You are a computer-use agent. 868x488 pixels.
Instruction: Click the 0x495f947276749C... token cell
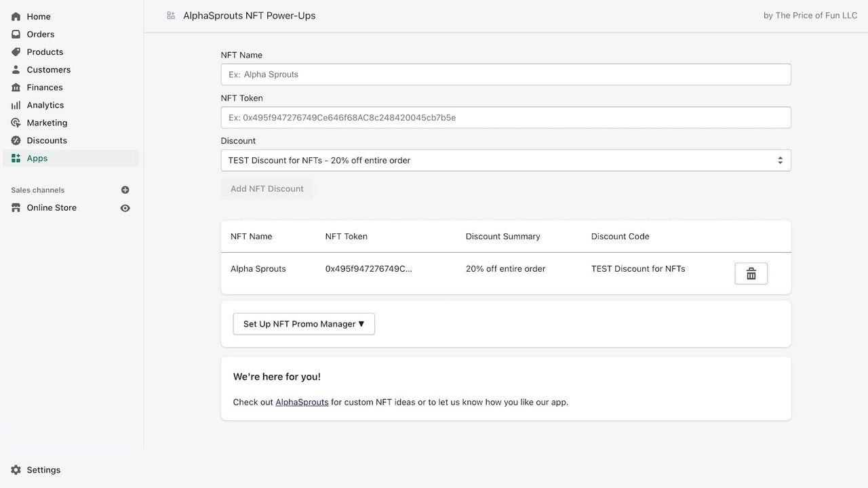pos(369,269)
